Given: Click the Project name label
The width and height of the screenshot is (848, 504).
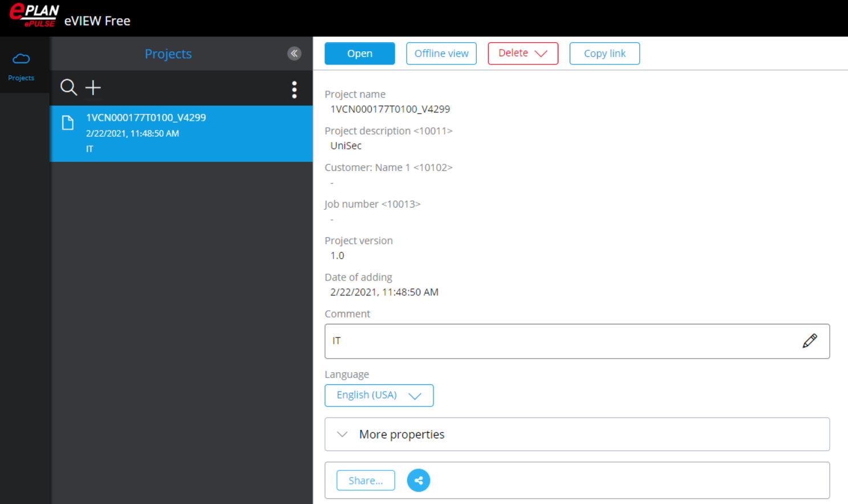Looking at the screenshot, I should 355,94.
